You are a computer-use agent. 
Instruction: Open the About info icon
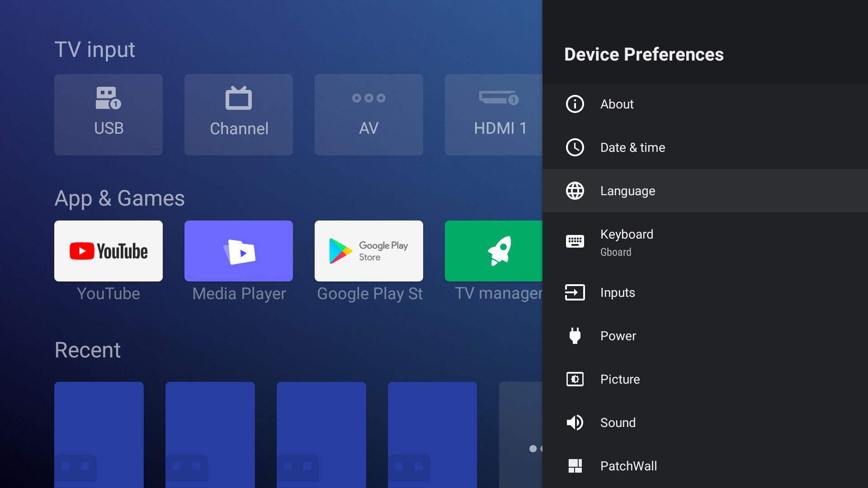tap(575, 104)
